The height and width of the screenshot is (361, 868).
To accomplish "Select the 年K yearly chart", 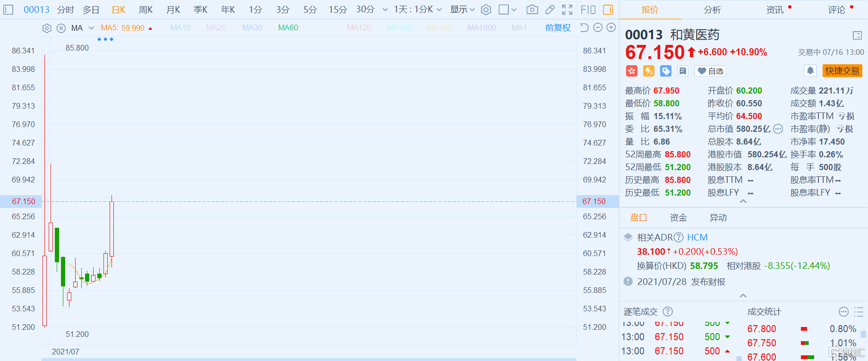I will [228, 9].
